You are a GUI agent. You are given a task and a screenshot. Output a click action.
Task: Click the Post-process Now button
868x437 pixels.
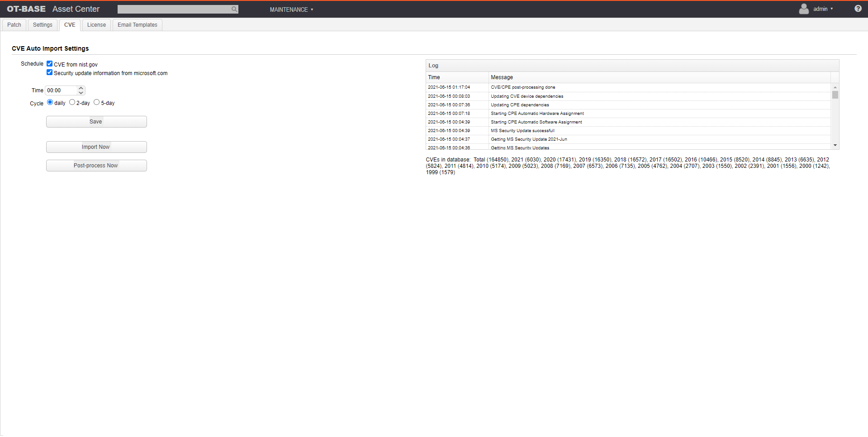pyautogui.click(x=96, y=166)
